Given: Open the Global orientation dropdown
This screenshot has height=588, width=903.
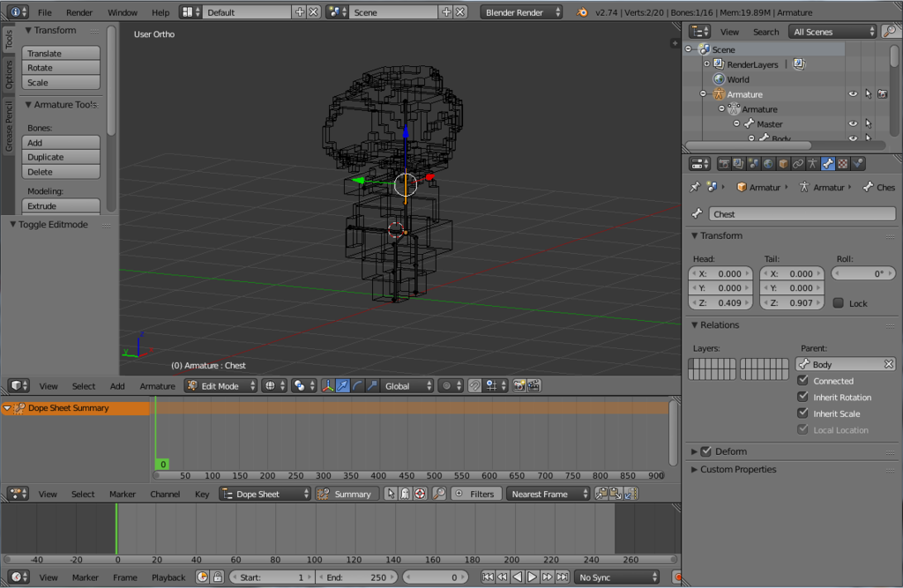Looking at the screenshot, I should click(408, 386).
